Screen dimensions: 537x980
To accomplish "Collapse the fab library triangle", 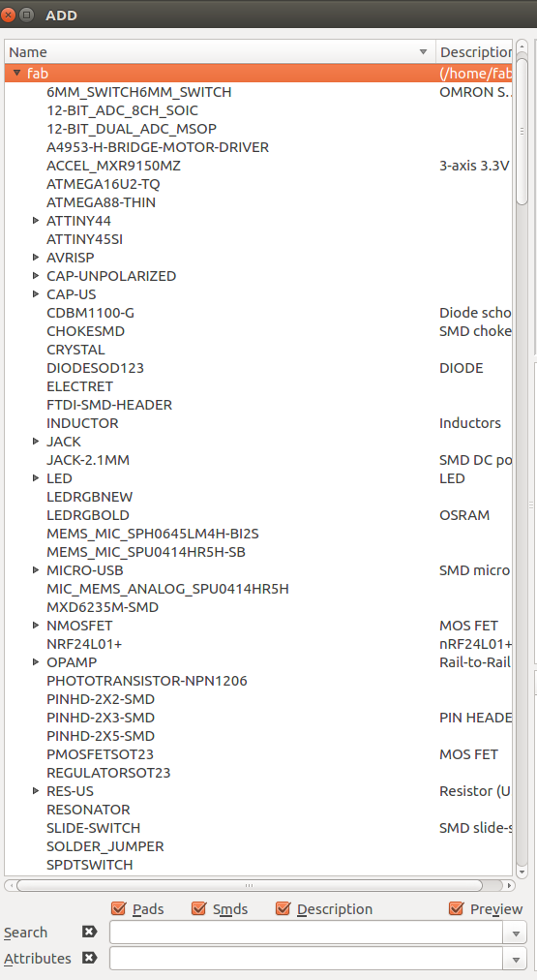I will [x=16, y=74].
